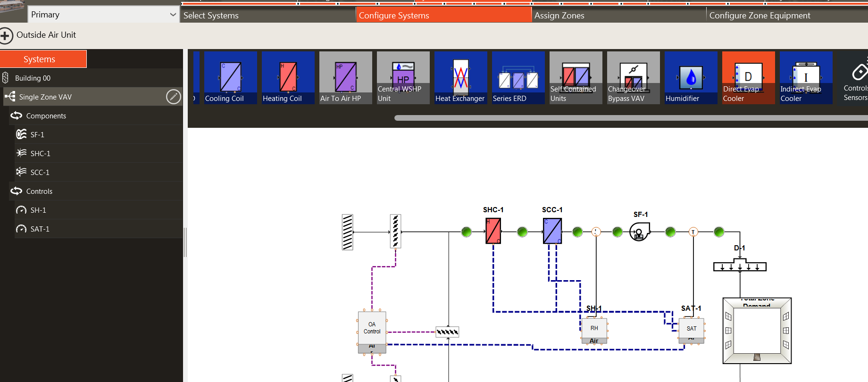Click the Outside Air Unit plus icon
This screenshot has height=382, width=868.
tap(6, 36)
